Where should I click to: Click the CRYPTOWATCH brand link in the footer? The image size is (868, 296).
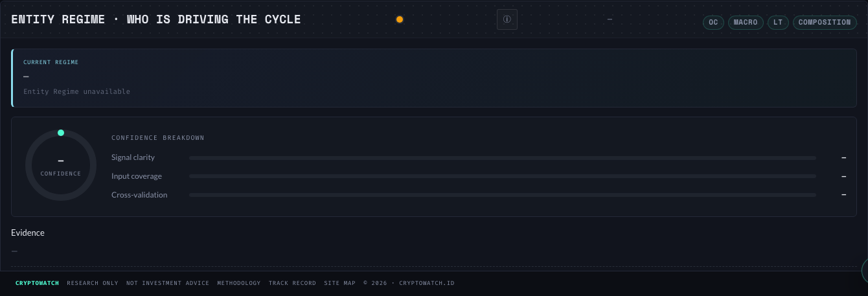[38, 283]
